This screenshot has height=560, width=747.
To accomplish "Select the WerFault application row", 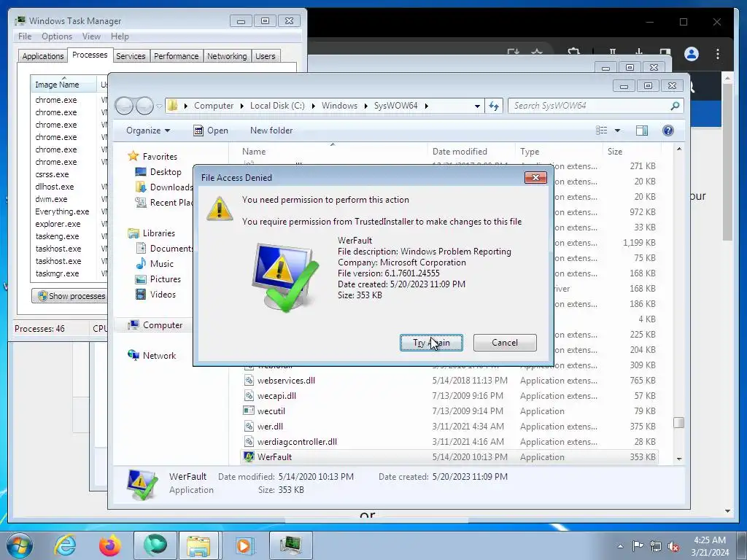I will click(x=449, y=456).
